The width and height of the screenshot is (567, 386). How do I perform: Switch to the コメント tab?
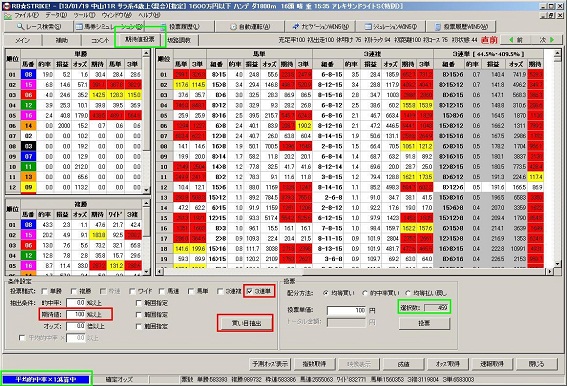(100, 40)
